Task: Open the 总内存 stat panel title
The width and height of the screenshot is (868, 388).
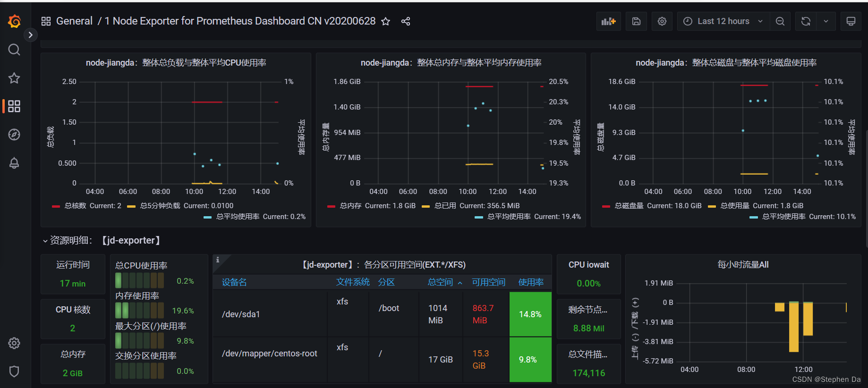Action: 73,354
